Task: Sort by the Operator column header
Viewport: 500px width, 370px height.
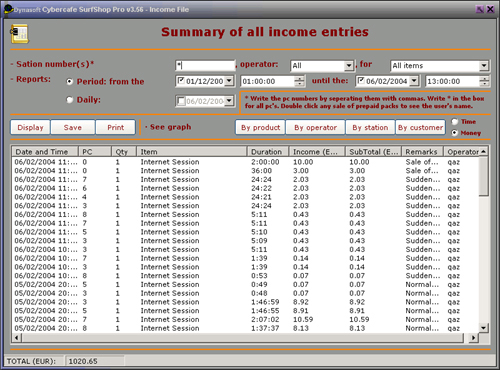Action: [462, 152]
